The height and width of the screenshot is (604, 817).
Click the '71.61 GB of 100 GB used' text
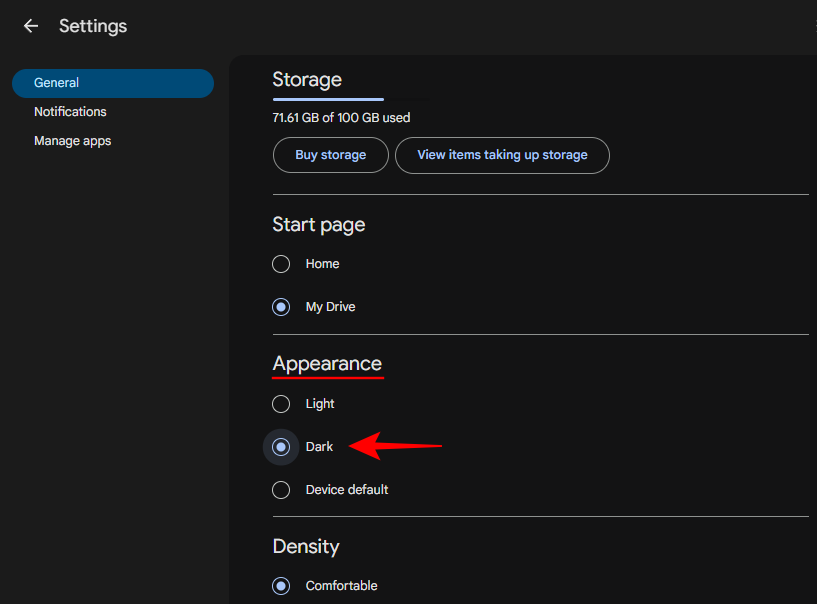tap(341, 118)
